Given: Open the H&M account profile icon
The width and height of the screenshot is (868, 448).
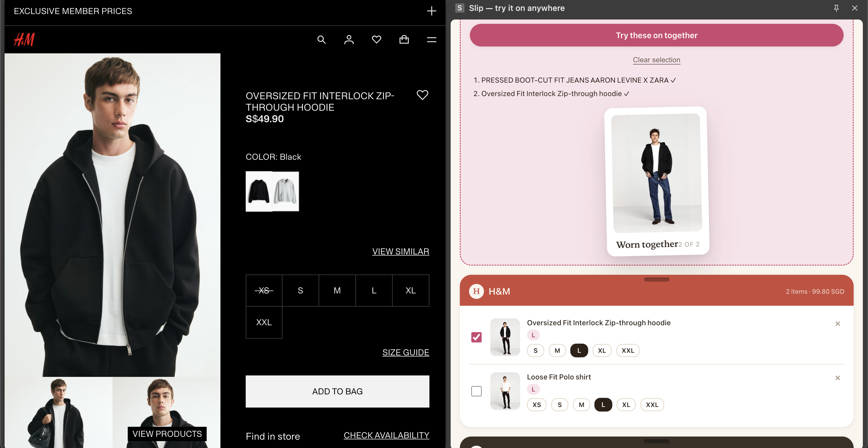Looking at the screenshot, I should pos(349,40).
